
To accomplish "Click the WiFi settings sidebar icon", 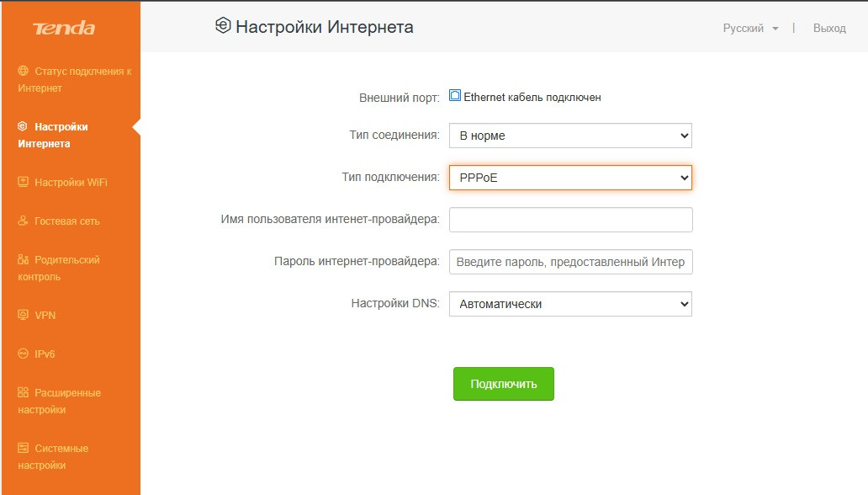I will click(23, 183).
